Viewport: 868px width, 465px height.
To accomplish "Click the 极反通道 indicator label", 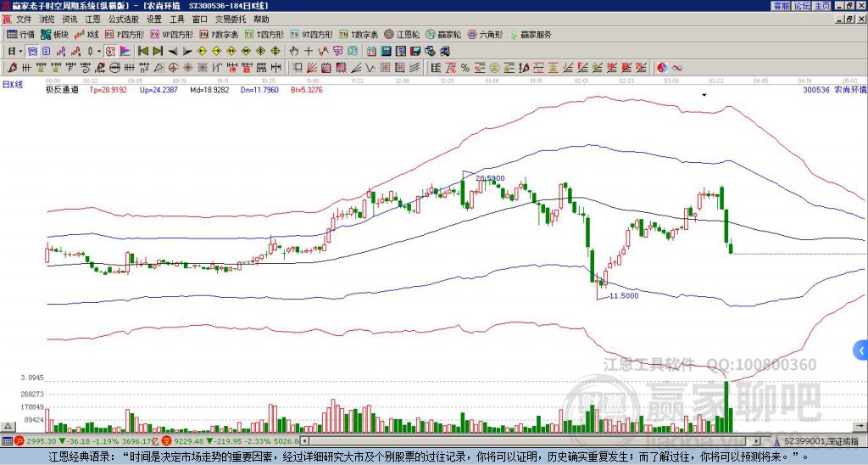I will click(62, 90).
